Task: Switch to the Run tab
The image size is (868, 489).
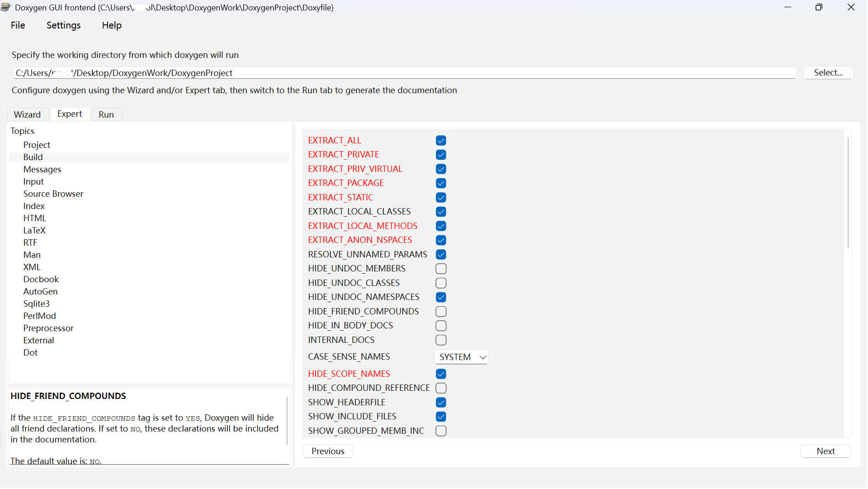Action: [106, 114]
